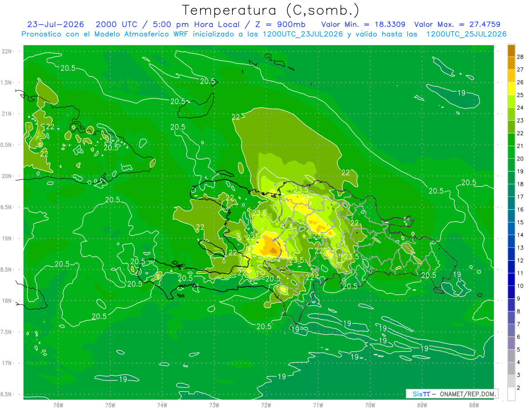Pick the blue swatch between 13 and 14
Viewport: 532px width, 411px height.
click(511, 242)
